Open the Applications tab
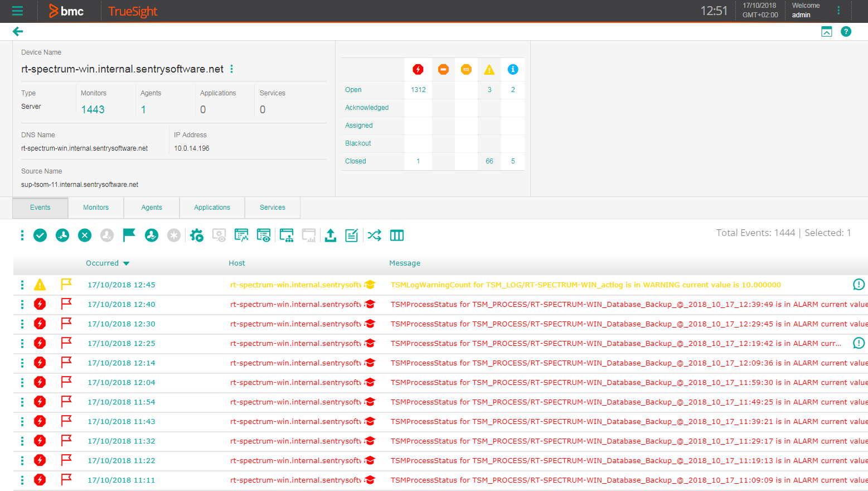Viewport: 868px width, 491px height. [212, 207]
